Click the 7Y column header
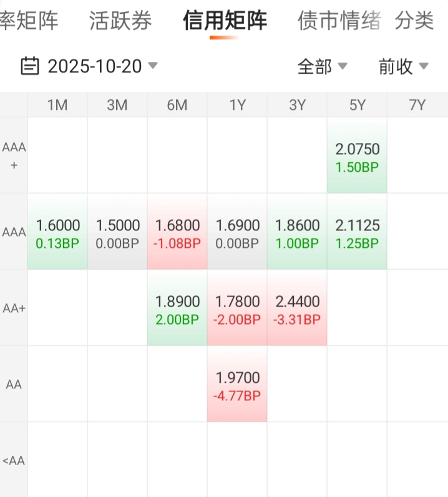 point(417,105)
